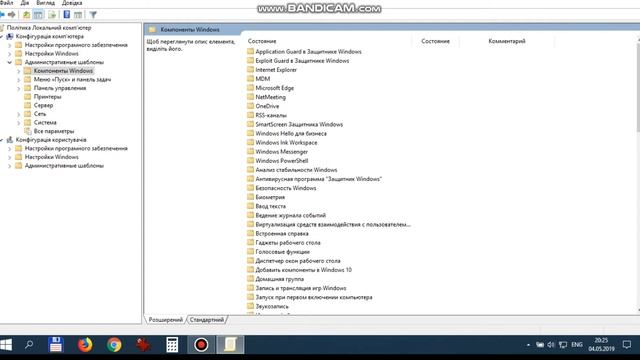
Task: Toggle the show/hide console tree icon
Action: pos(38,15)
